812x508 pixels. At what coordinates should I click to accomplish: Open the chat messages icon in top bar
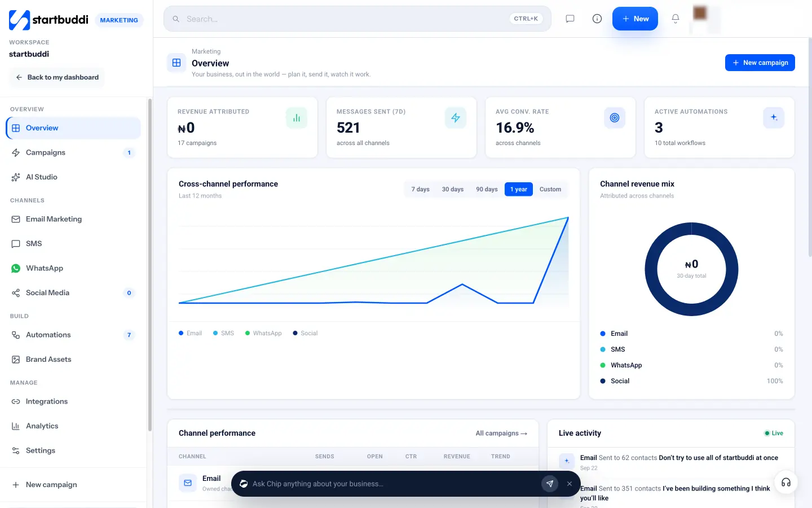570,19
